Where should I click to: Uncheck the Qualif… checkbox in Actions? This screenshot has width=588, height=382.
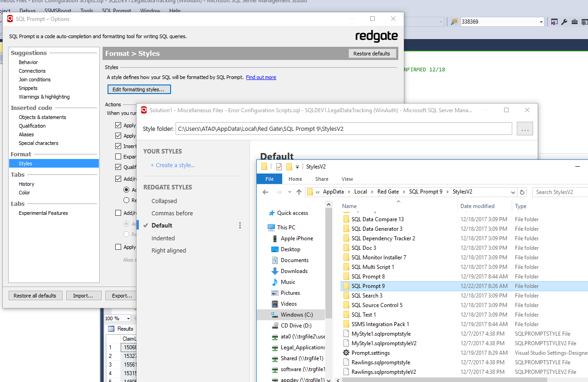pos(118,167)
